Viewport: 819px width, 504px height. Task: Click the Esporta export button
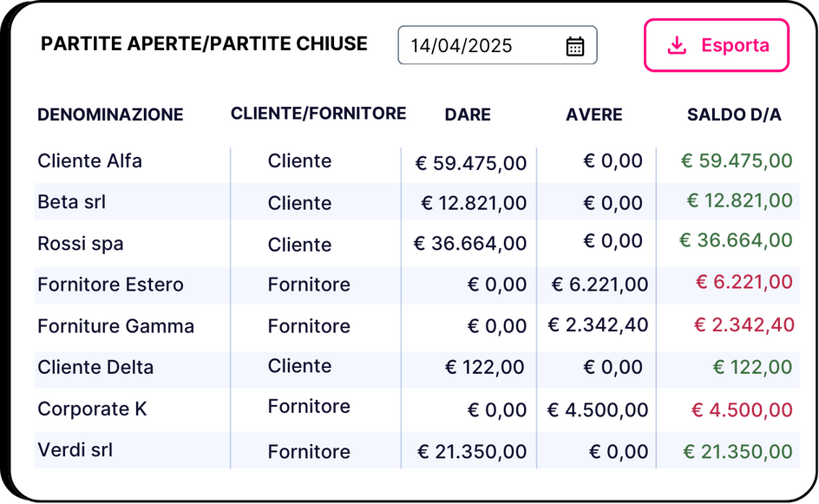coord(716,45)
